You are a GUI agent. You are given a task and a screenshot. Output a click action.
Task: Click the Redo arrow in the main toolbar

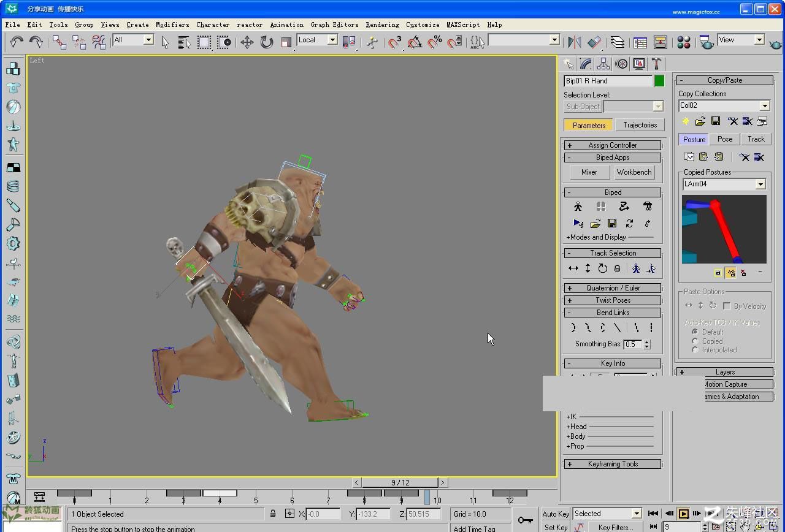pyautogui.click(x=36, y=42)
